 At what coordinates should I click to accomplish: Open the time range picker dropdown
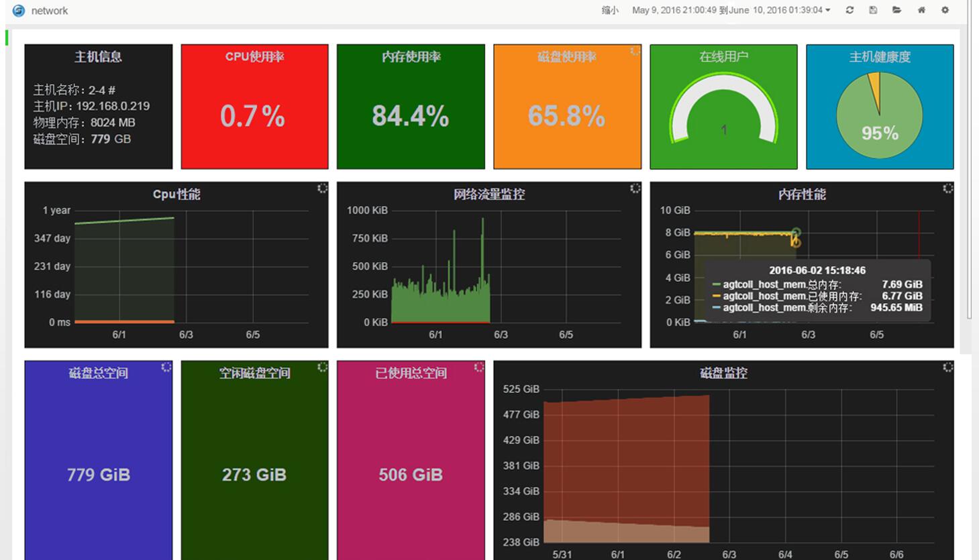click(x=731, y=10)
